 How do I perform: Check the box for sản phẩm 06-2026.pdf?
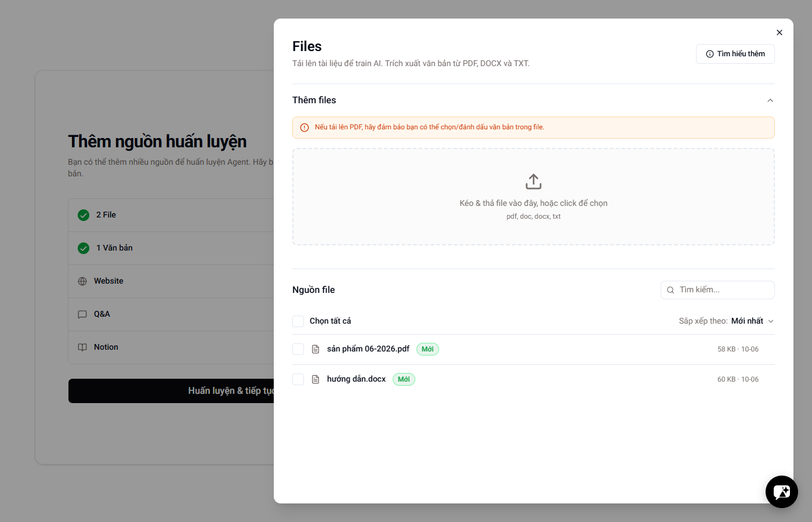(x=298, y=349)
